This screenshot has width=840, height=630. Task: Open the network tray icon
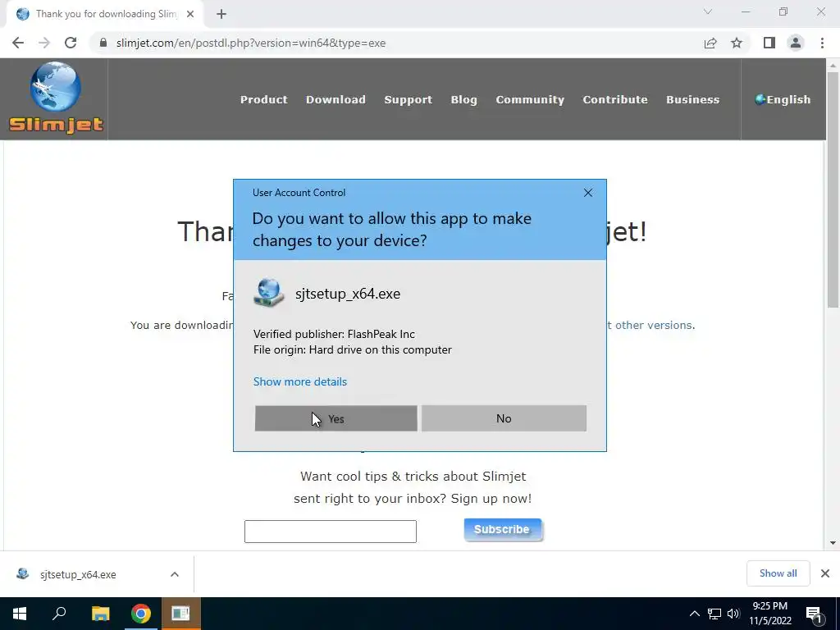click(714, 614)
